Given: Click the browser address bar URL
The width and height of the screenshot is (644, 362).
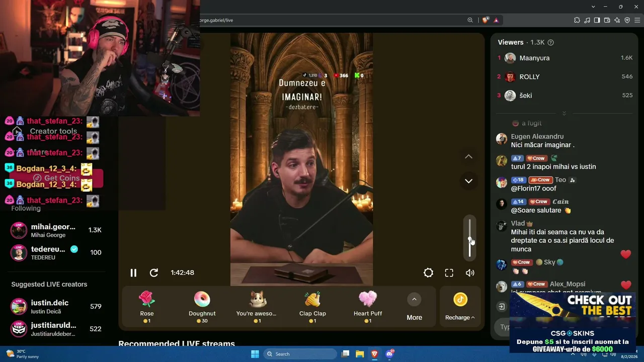Looking at the screenshot, I should point(217,20).
